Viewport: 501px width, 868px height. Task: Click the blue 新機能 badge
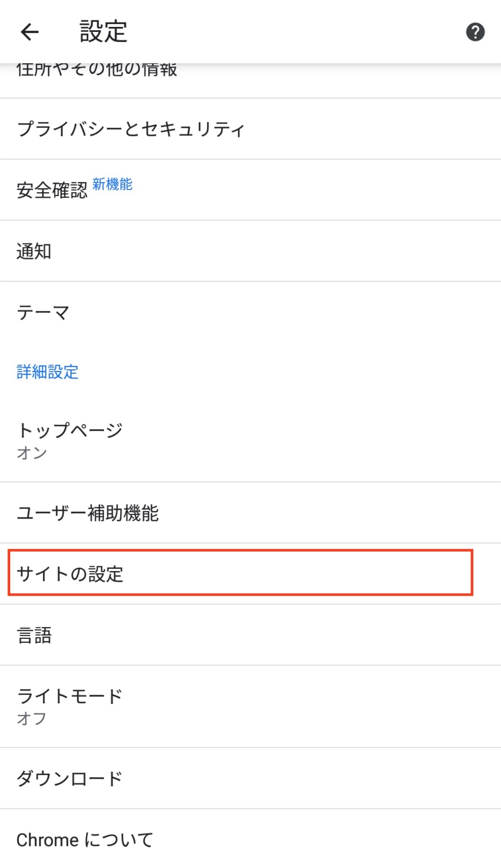pyautogui.click(x=112, y=184)
